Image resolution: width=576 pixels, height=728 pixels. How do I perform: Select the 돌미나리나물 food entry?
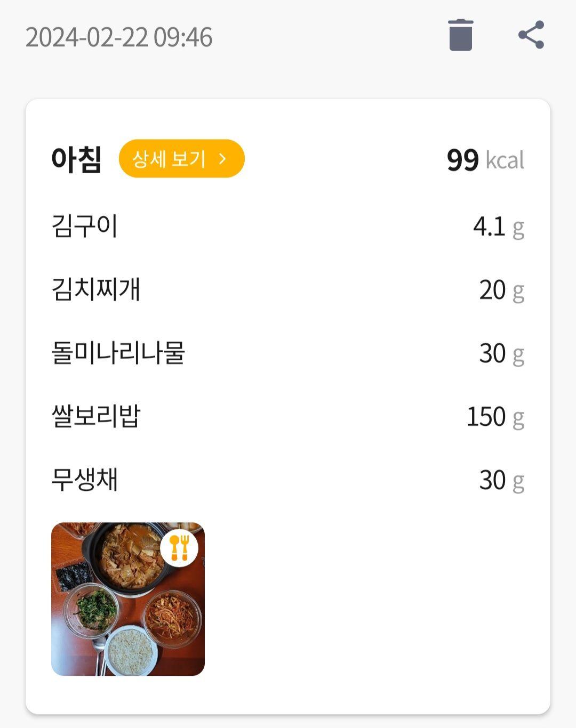coord(288,353)
